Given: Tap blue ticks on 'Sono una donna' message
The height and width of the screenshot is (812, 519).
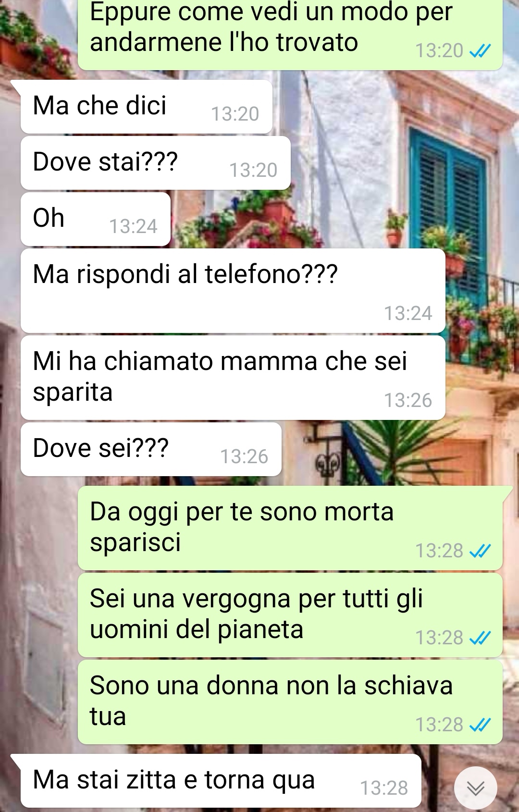Looking at the screenshot, I should pos(480,725).
